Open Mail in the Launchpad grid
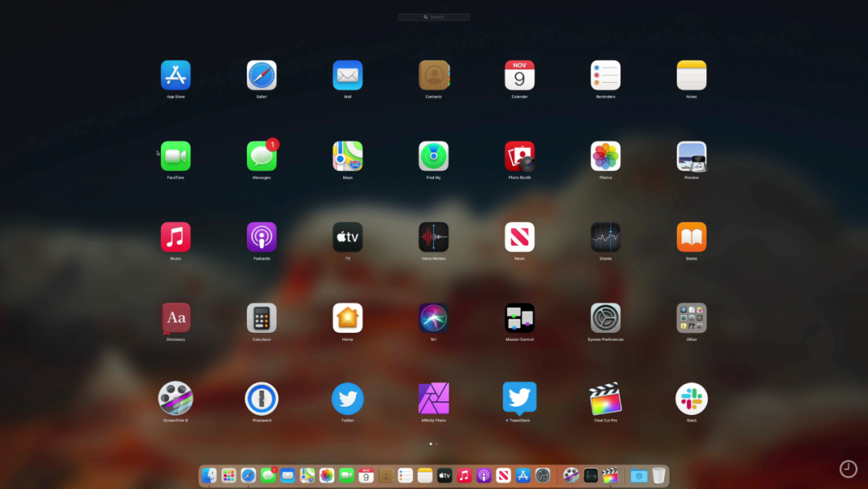The image size is (868, 489). coord(348,76)
